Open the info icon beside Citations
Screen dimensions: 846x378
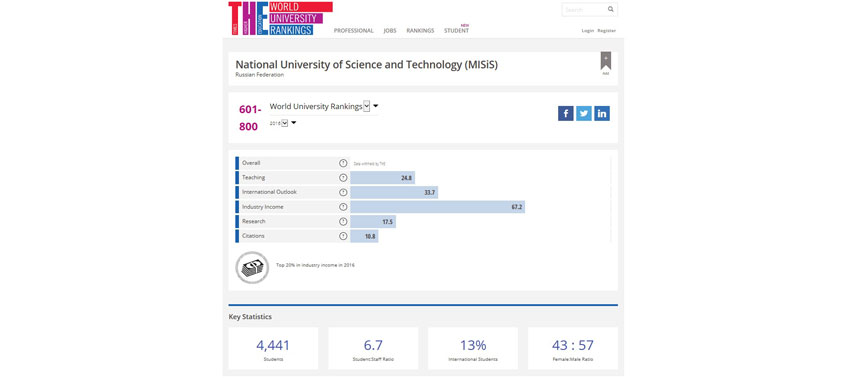pos(343,236)
